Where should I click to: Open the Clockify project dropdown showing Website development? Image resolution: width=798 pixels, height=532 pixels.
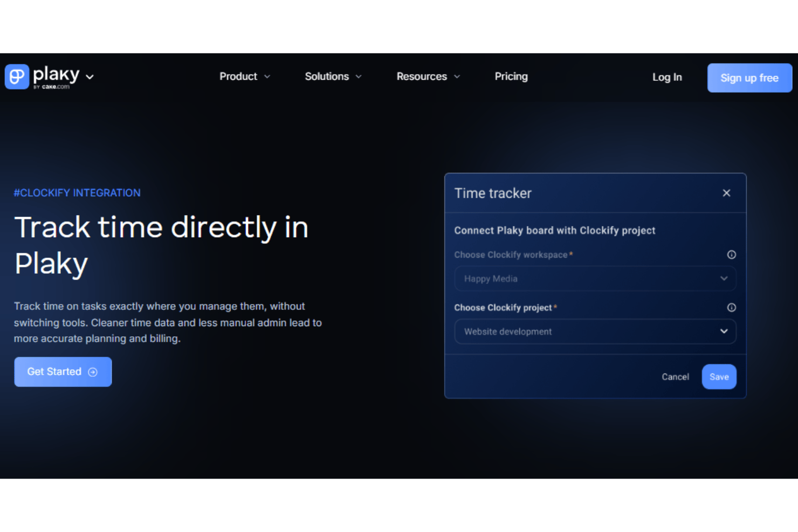point(595,331)
